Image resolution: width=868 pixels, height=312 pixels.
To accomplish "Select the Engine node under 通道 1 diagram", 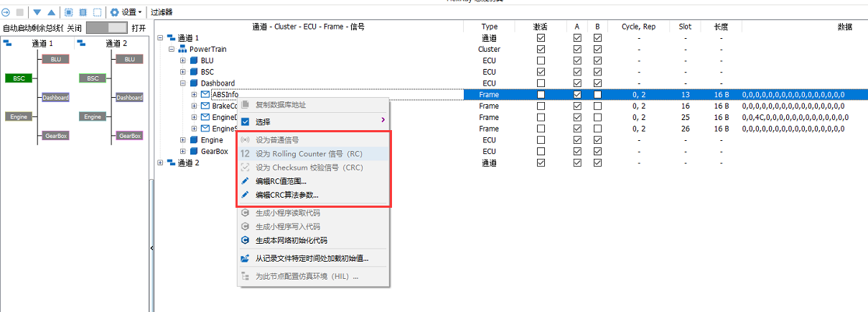I will pos(19,116).
